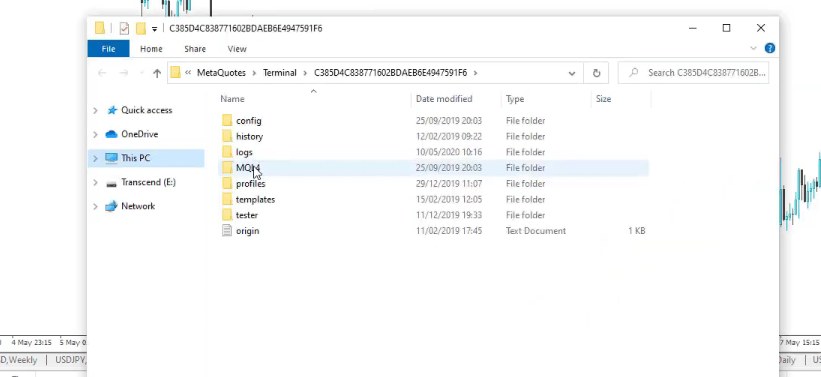
Task: Select the tester folder icon
Action: pos(227,215)
